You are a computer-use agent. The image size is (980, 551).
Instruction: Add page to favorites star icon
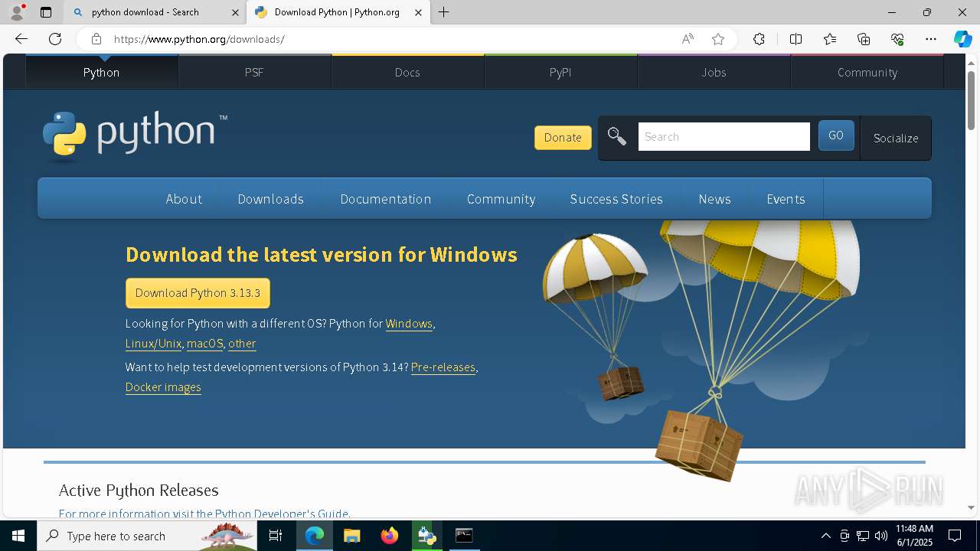tap(718, 39)
